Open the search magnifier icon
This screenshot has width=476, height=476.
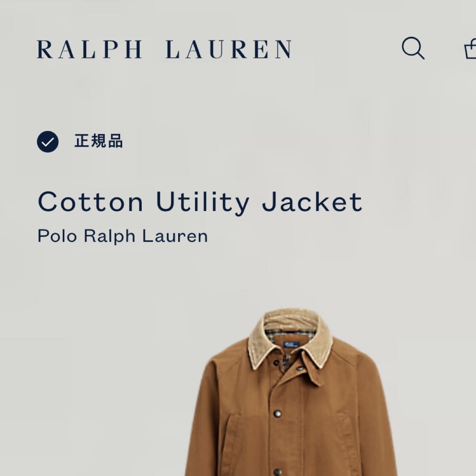[413, 48]
